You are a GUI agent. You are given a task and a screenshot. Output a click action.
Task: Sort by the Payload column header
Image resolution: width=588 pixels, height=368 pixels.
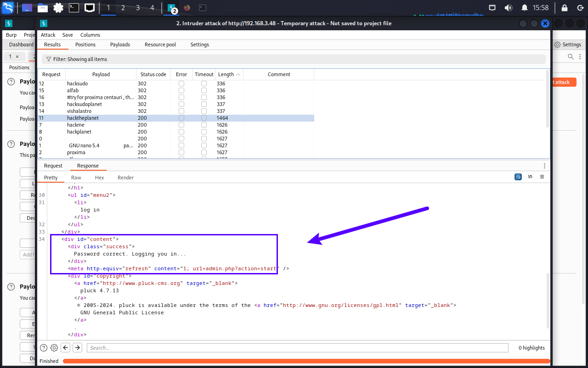101,74
